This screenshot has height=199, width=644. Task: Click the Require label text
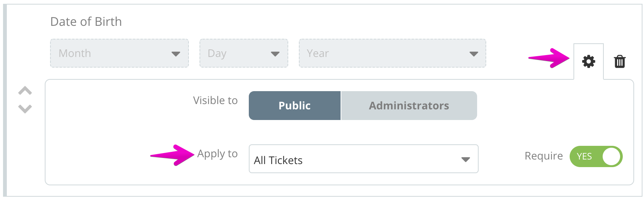coord(543,156)
